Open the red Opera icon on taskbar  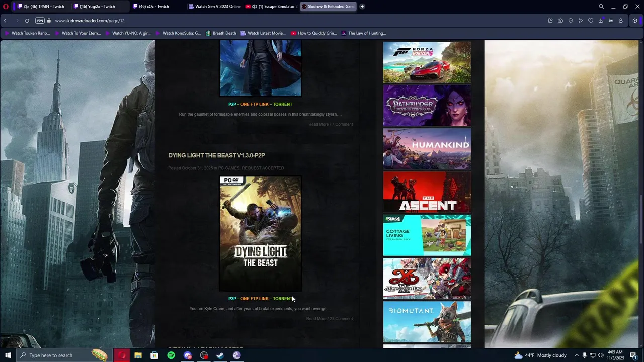[x=122, y=355]
